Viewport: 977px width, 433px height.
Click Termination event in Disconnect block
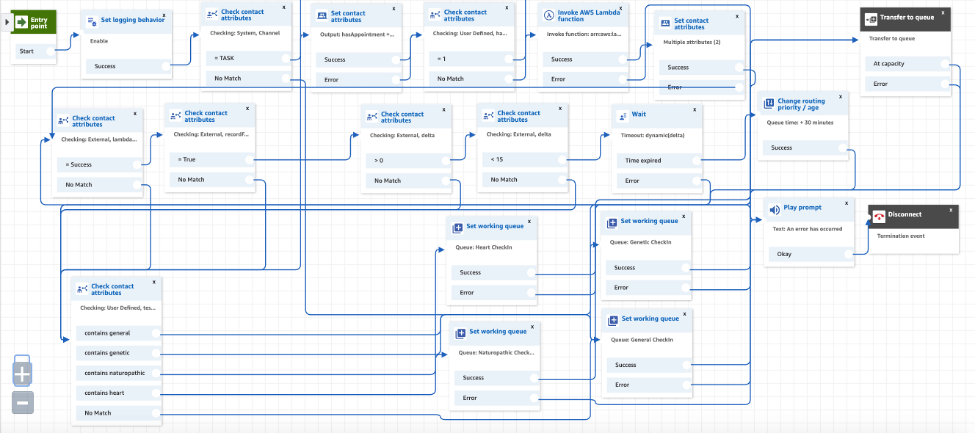[x=901, y=236]
